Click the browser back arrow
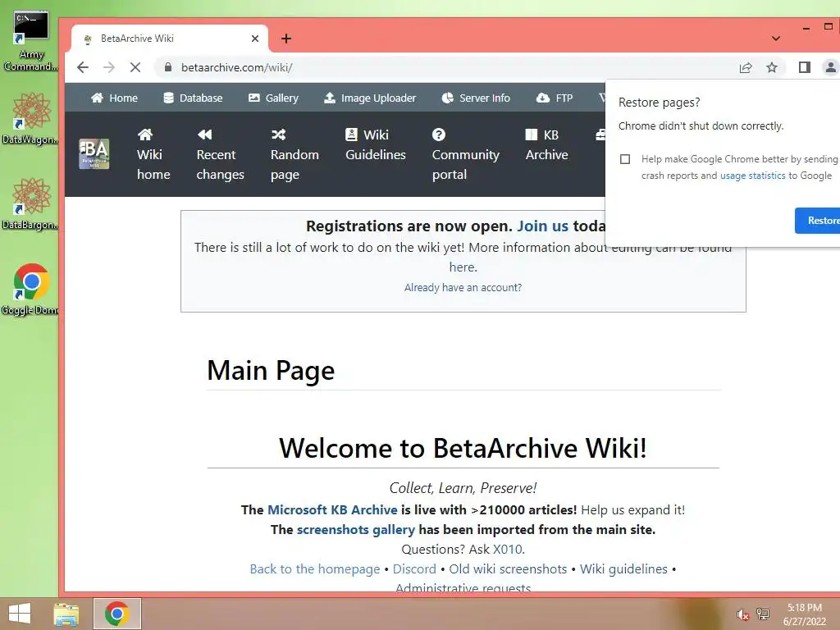Viewport: 840px width, 630px height. tap(83, 67)
